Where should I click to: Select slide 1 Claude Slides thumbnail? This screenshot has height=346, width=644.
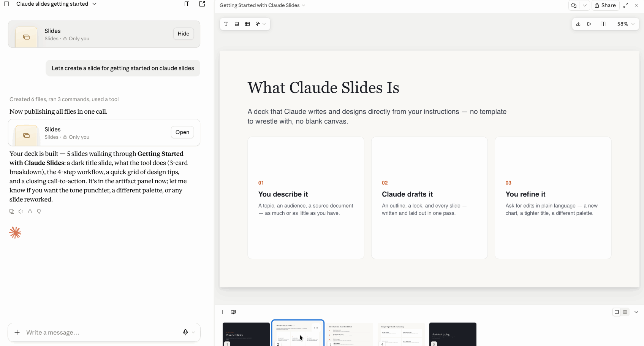(246, 334)
